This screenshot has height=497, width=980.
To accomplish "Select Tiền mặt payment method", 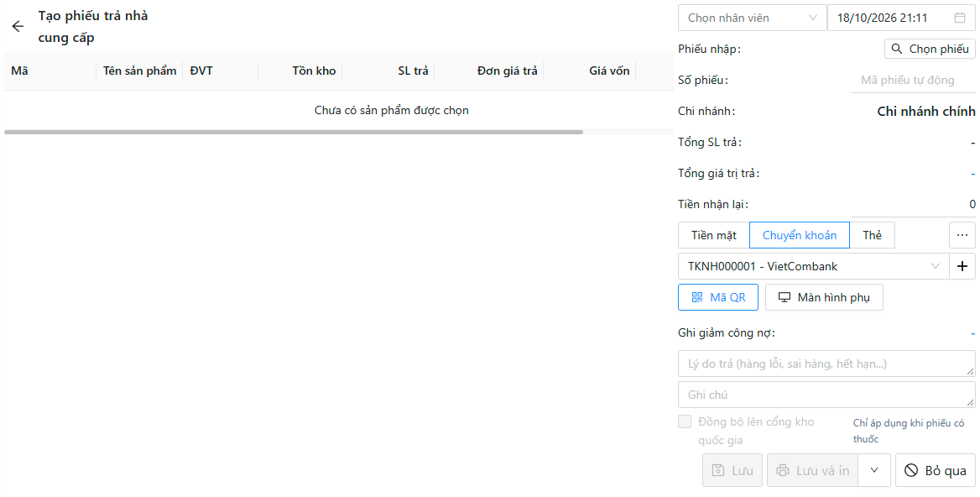I will pyautogui.click(x=714, y=235).
